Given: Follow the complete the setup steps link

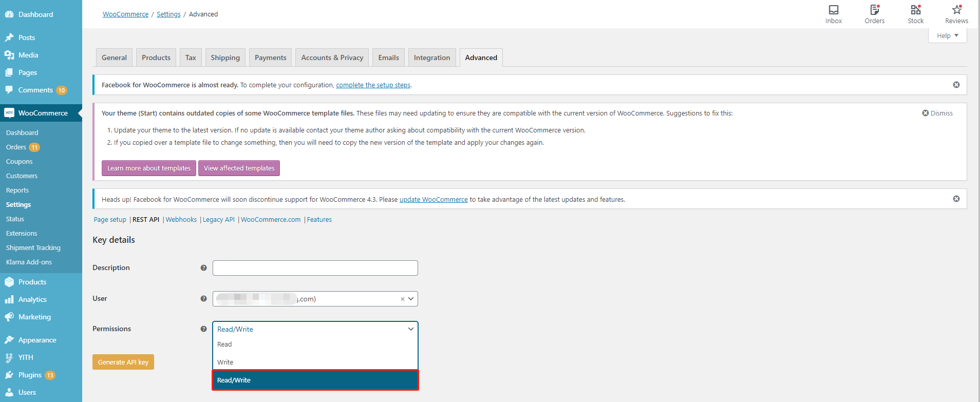Looking at the screenshot, I should pyautogui.click(x=373, y=85).
